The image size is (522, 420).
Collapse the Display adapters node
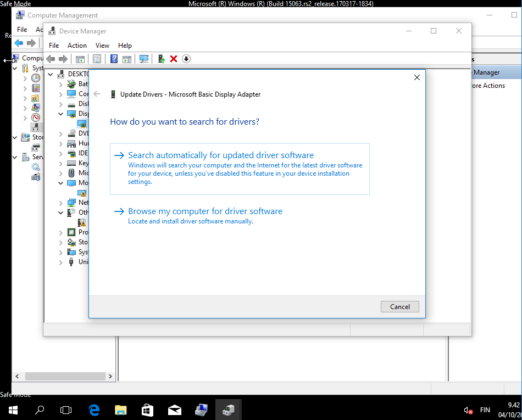tap(60, 114)
